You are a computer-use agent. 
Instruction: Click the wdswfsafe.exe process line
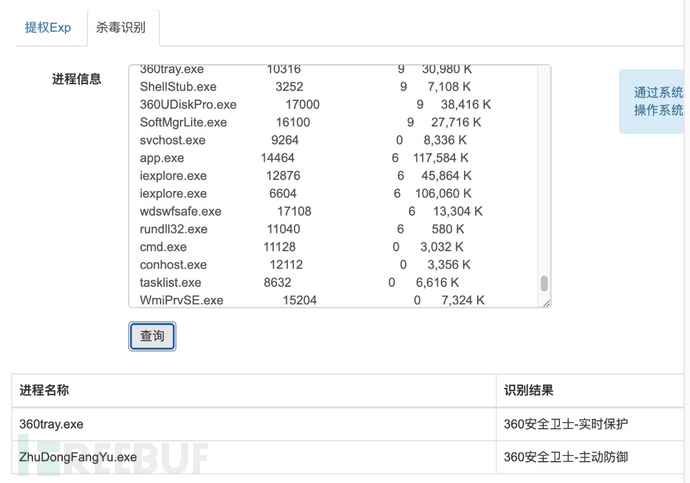[x=311, y=211]
